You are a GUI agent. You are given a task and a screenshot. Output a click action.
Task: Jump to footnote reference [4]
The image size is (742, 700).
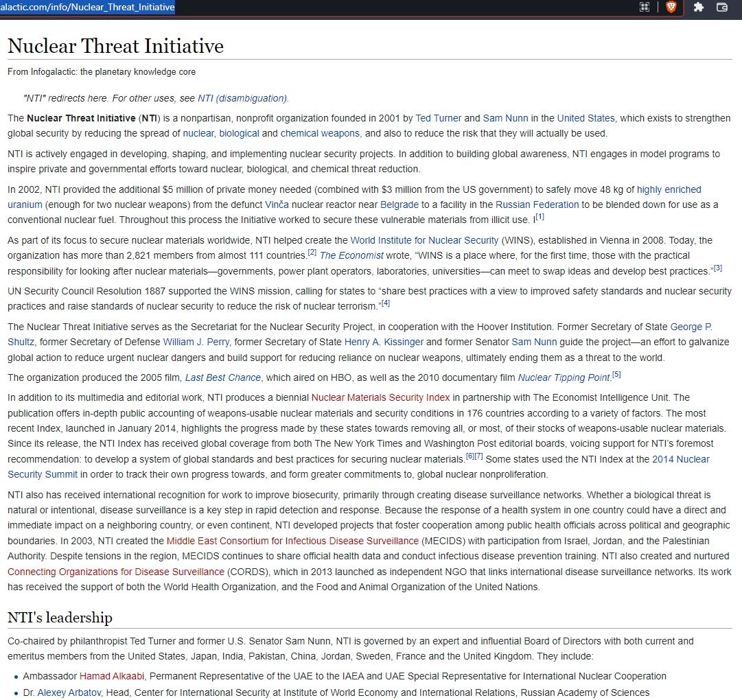(386, 303)
